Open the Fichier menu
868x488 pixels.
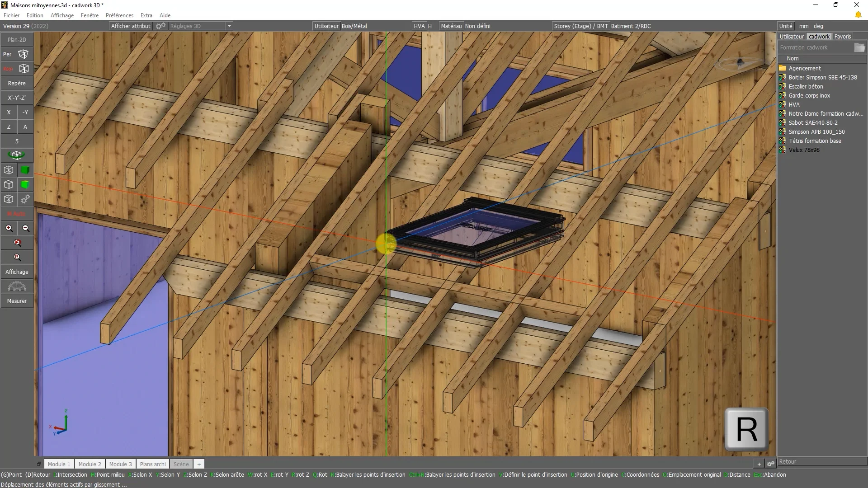point(12,15)
